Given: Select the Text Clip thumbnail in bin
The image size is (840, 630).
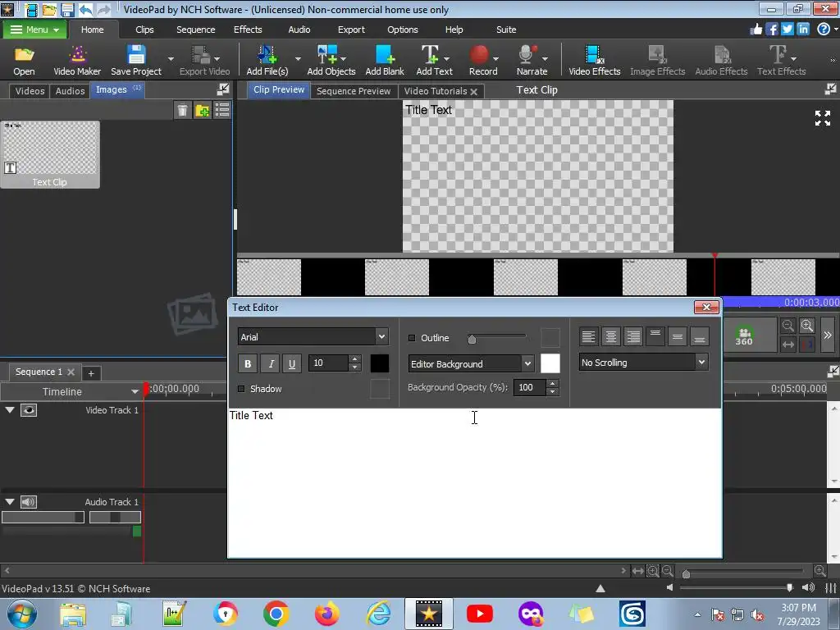Looking at the screenshot, I should (x=50, y=154).
